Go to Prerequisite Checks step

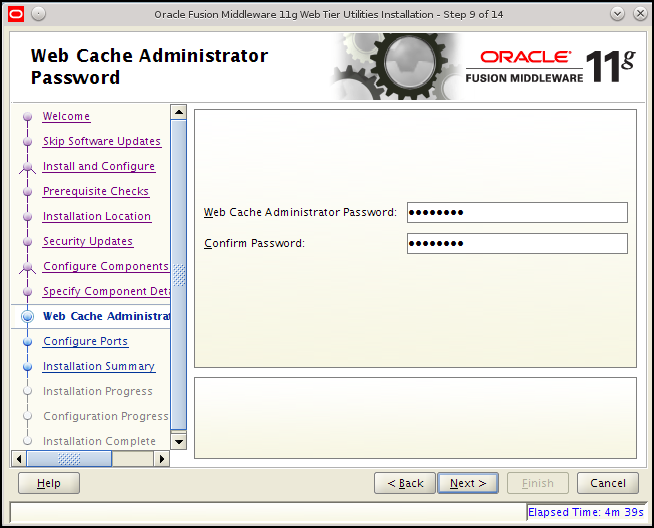pyautogui.click(x=96, y=191)
